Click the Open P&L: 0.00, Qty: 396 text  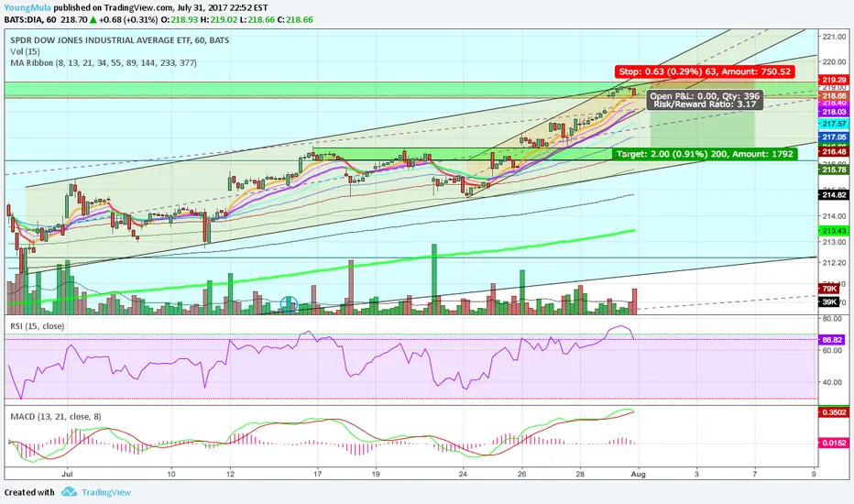(x=705, y=96)
